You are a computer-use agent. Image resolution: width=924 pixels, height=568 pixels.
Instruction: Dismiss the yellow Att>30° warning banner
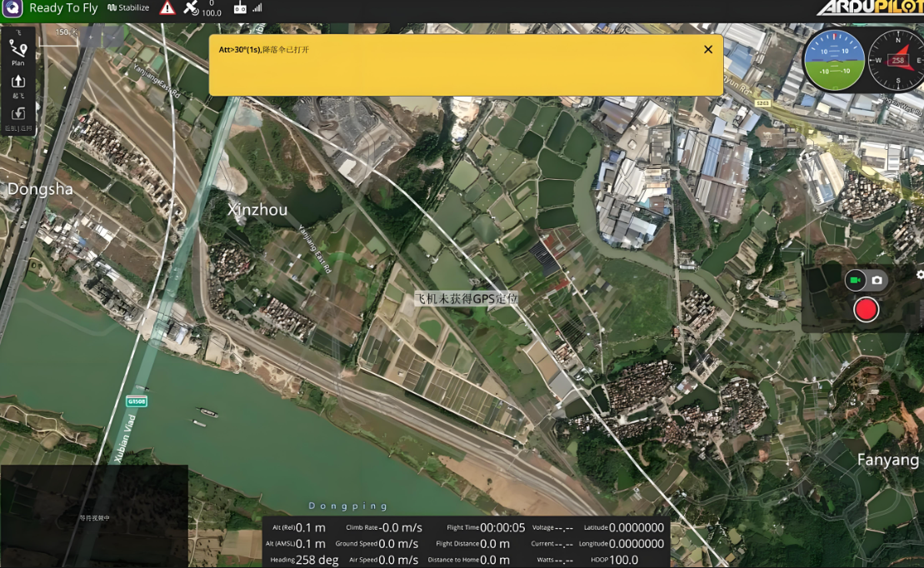[708, 49]
